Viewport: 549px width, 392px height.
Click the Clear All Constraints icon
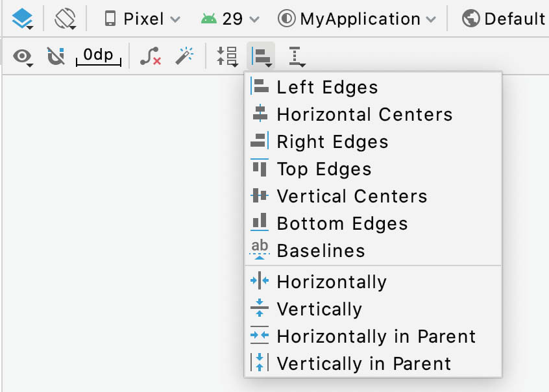(151, 56)
